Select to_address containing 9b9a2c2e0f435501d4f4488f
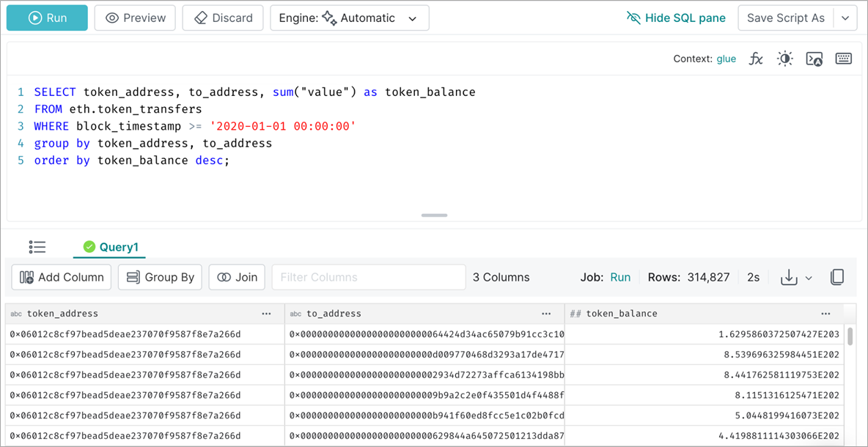The height and width of the screenshot is (447, 868). 424,396
